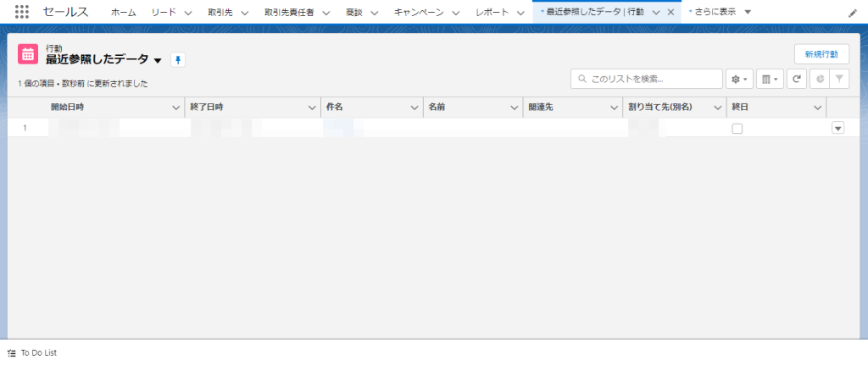The width and height of the screenshot is (868, 365).
Task: Click the セールス app name
Action: (65, 12)
